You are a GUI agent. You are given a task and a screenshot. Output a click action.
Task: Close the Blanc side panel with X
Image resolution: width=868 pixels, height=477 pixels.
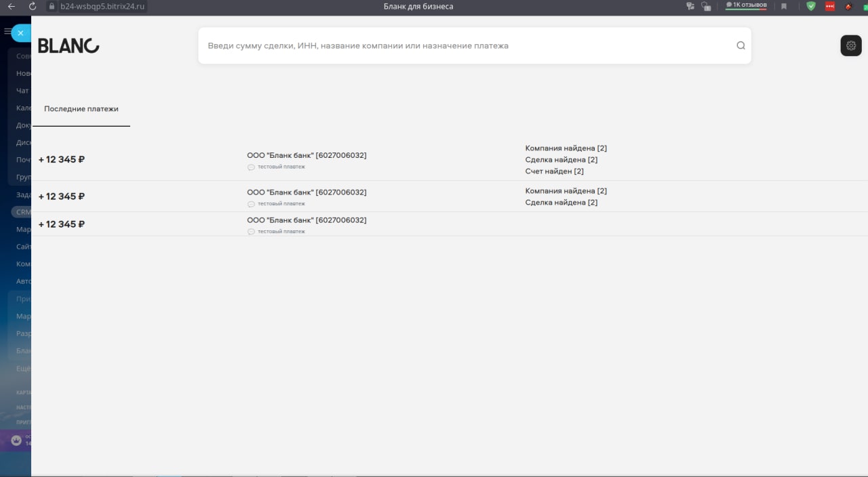click(21, 33)
